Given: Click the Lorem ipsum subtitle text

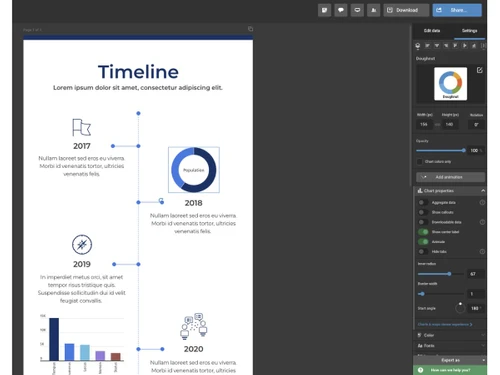Looking at the screenshot, I should click(x=138, y=88).
